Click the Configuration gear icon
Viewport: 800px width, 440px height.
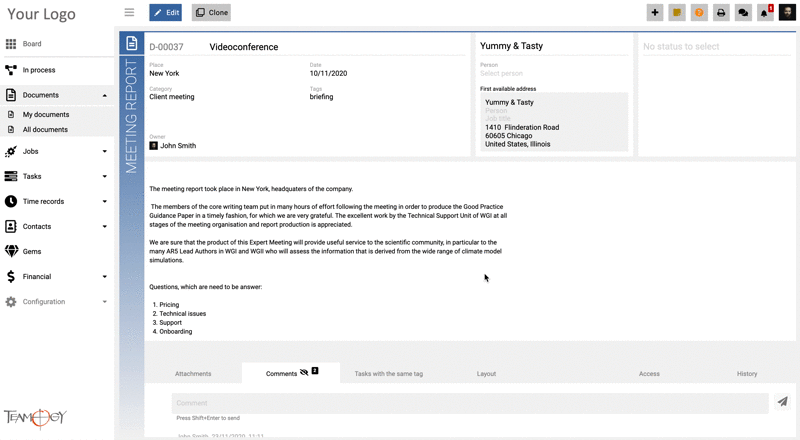click(11, 302)
